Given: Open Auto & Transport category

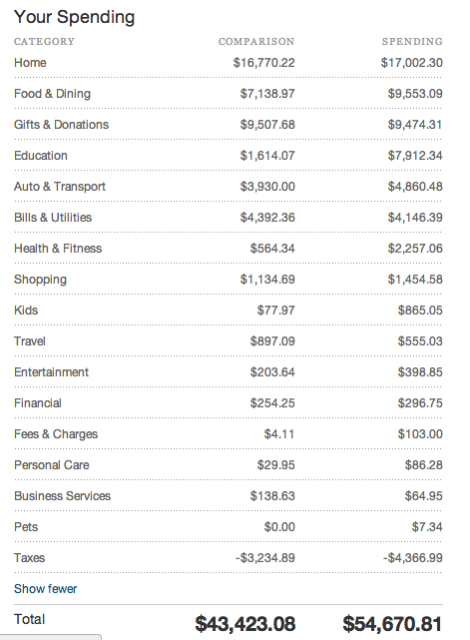Looking at the screenshot, I should [x=60, y=187].
